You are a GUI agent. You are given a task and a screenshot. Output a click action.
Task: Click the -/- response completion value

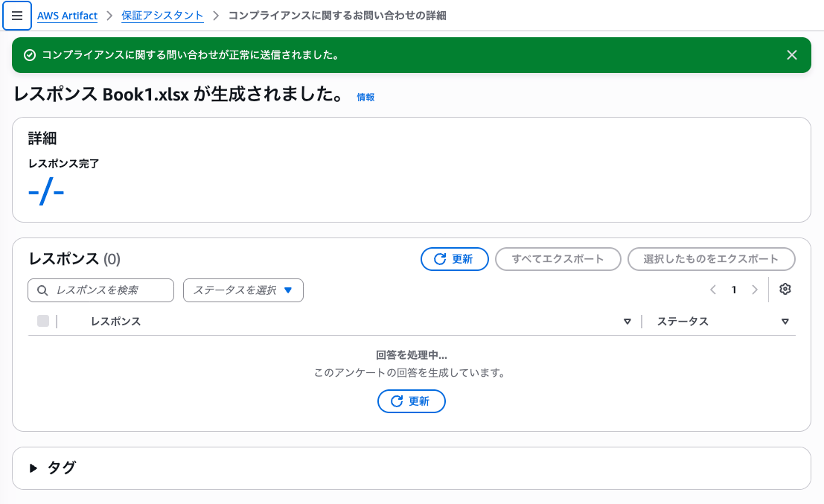click(x=46, y=192)
